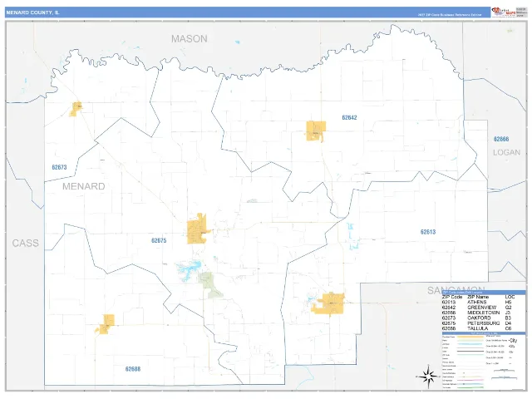
Task: Click the MASON county label
Action: [189, 39]
